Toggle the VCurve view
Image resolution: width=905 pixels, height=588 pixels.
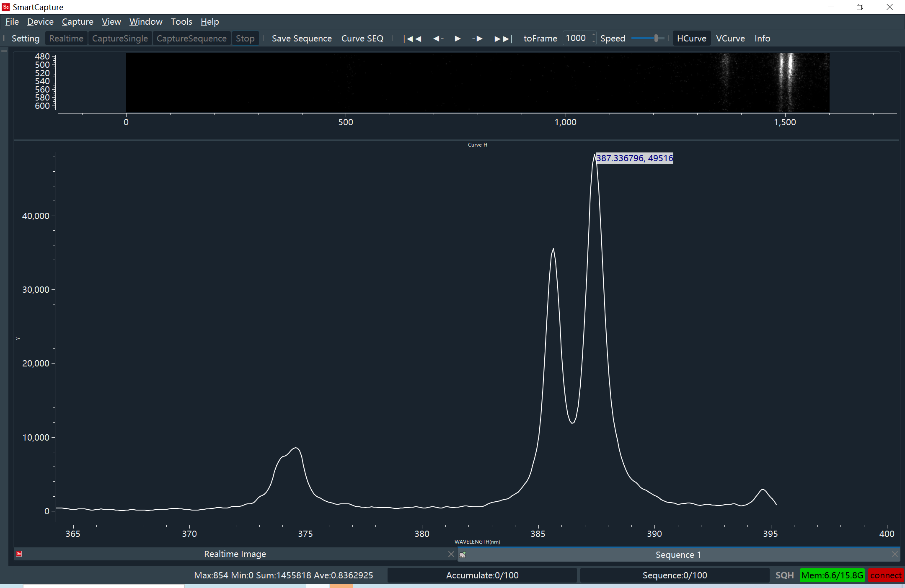730,39
